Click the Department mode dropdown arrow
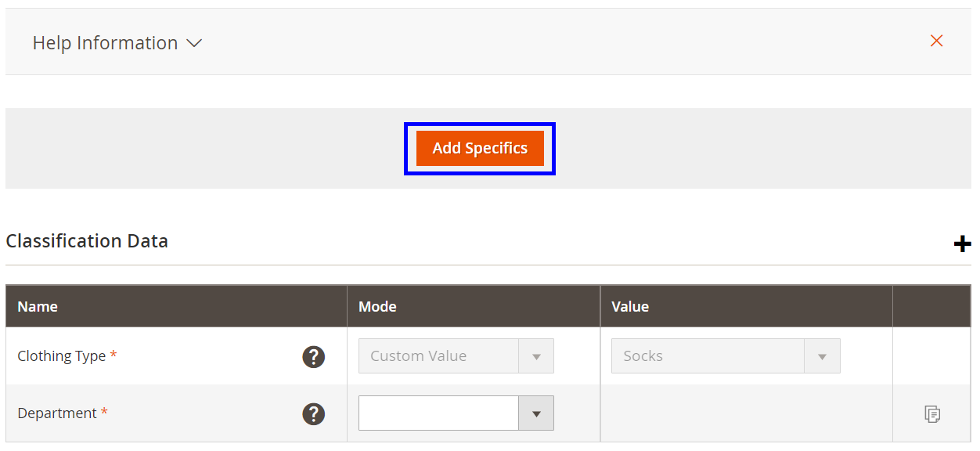Viewport: 980px width, 451px height. click(537, 413)
